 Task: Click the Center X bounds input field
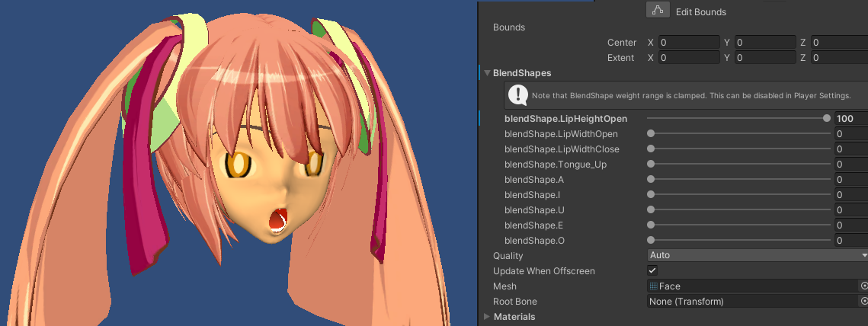tap(689, 43)
